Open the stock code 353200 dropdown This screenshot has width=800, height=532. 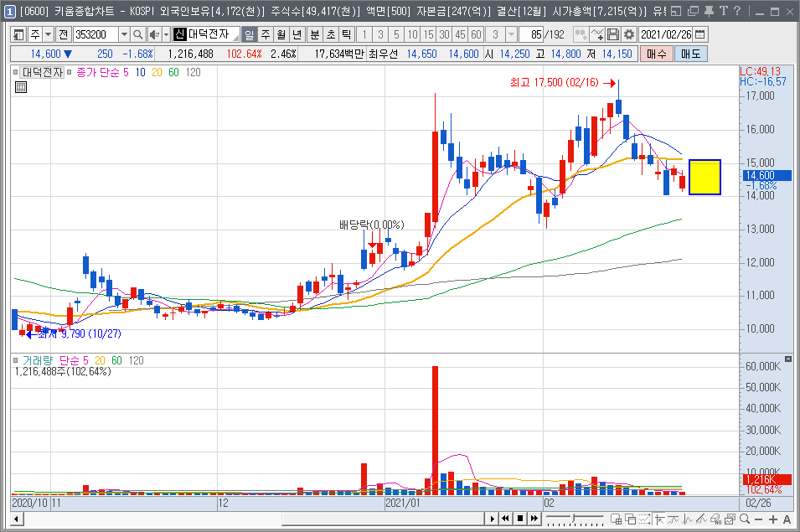(124, 34)
